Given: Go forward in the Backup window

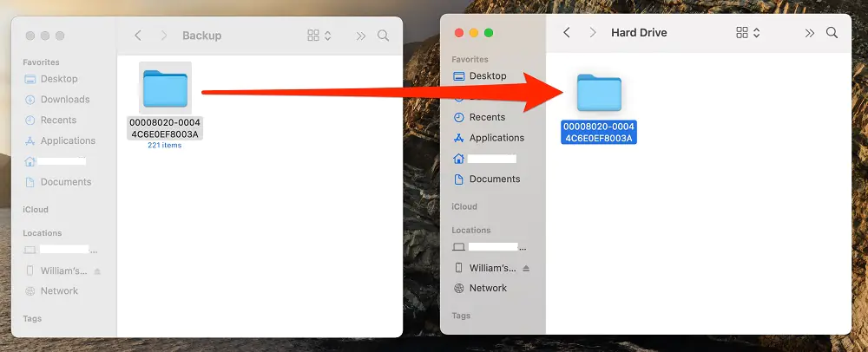Looking at the screenshot, I should (x=163, y=36).
